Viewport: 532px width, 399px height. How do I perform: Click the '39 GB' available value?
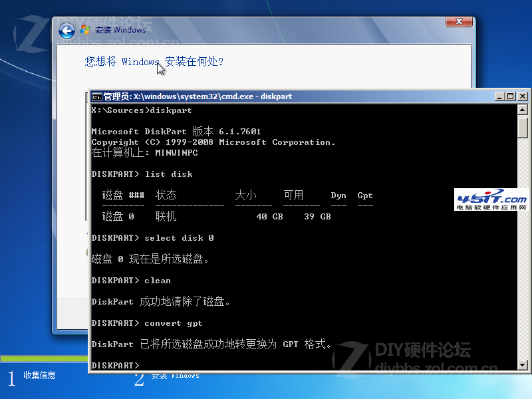tap(317, 217)
